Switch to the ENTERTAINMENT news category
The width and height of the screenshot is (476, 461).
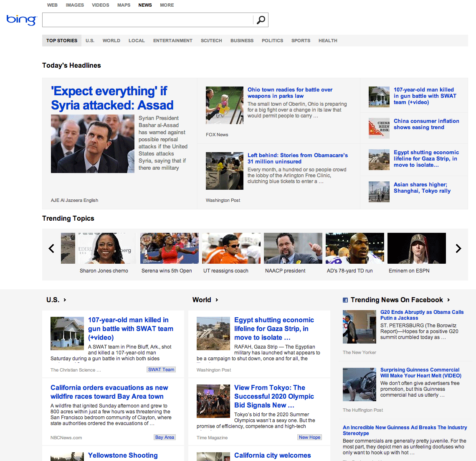click(x=173, y=41)
